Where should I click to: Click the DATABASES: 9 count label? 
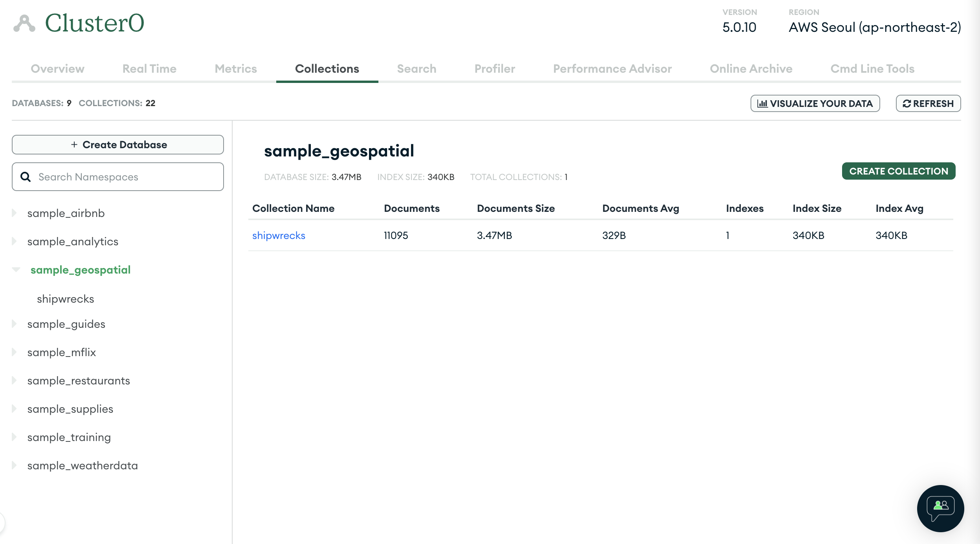[42, 103]
